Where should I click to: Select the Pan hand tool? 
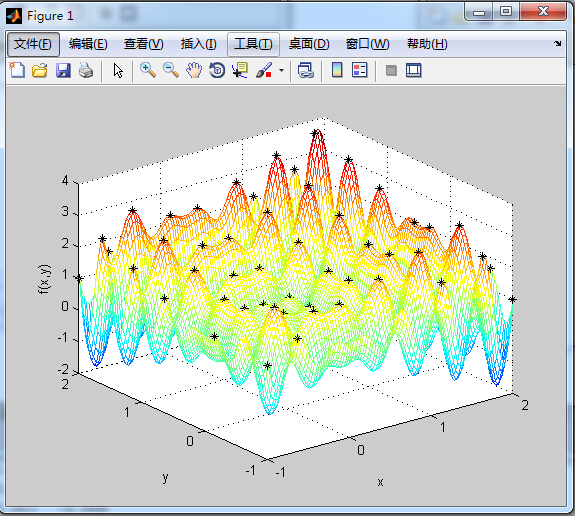tap(194, 70)
